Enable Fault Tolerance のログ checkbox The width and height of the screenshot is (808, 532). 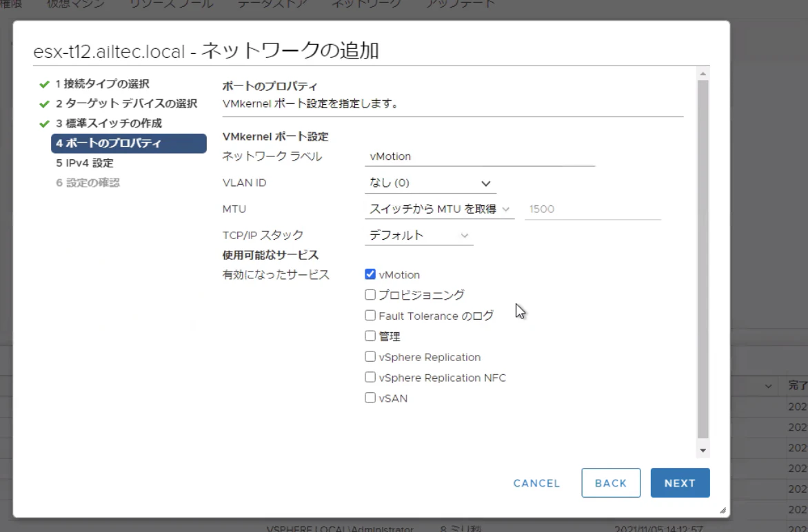coord(370,315)
